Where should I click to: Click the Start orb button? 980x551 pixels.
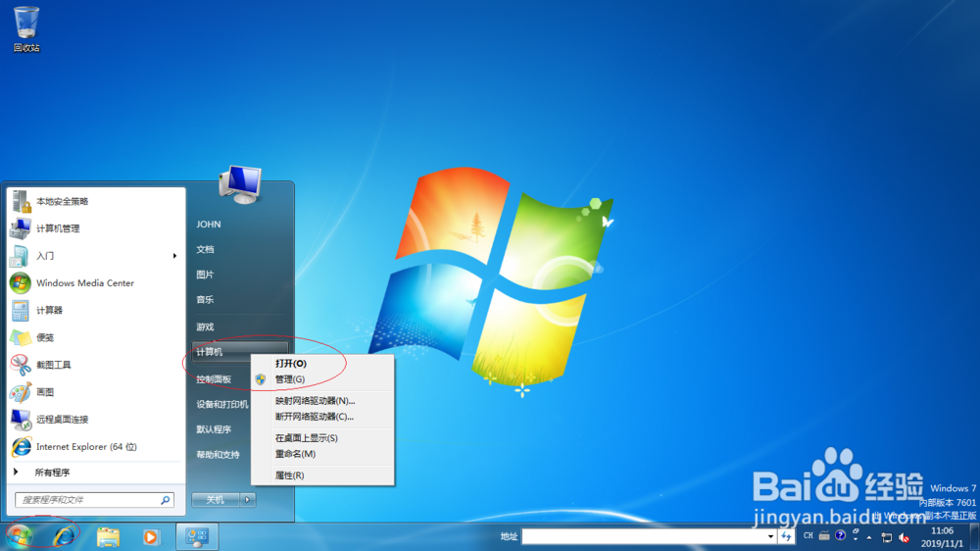(20, 536)
